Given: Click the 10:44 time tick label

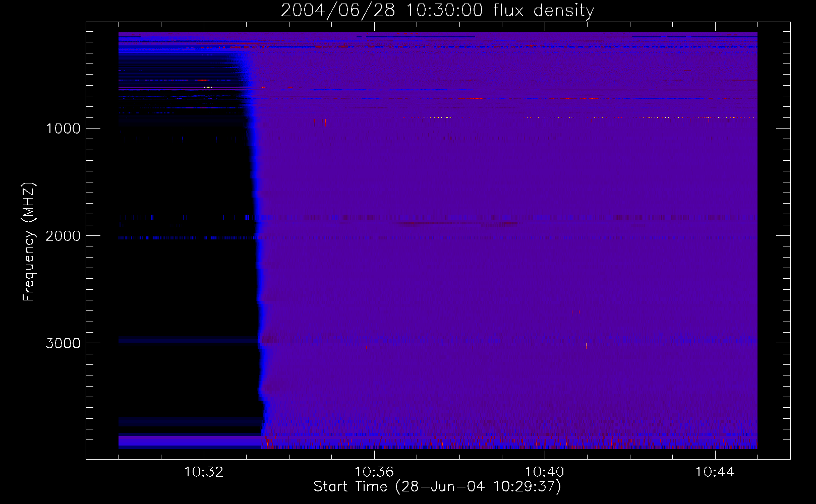Looking at the screenshot, I should click(715, 472).
